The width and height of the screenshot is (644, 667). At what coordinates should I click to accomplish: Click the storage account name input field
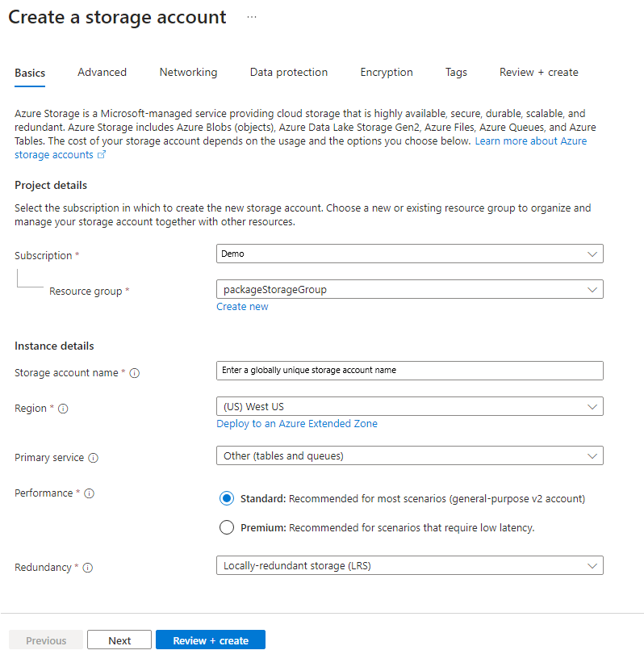tap(409, 370)
